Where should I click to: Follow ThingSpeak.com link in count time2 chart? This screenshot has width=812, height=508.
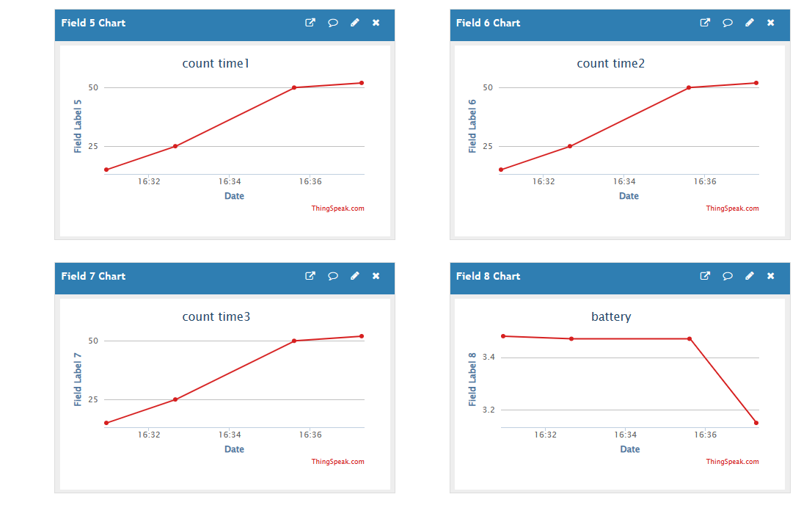pyautogui.click(x=732, y=208)
